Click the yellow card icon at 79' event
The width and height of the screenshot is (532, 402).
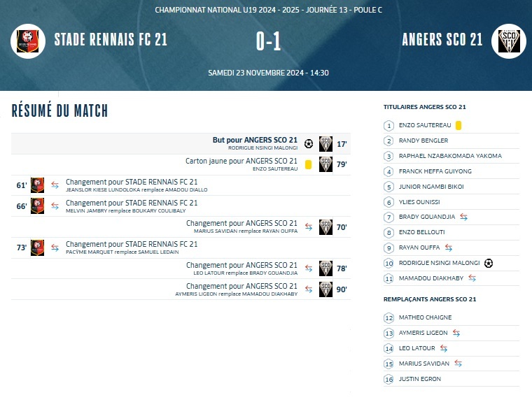pyautogui.click(x=309, y=164)
